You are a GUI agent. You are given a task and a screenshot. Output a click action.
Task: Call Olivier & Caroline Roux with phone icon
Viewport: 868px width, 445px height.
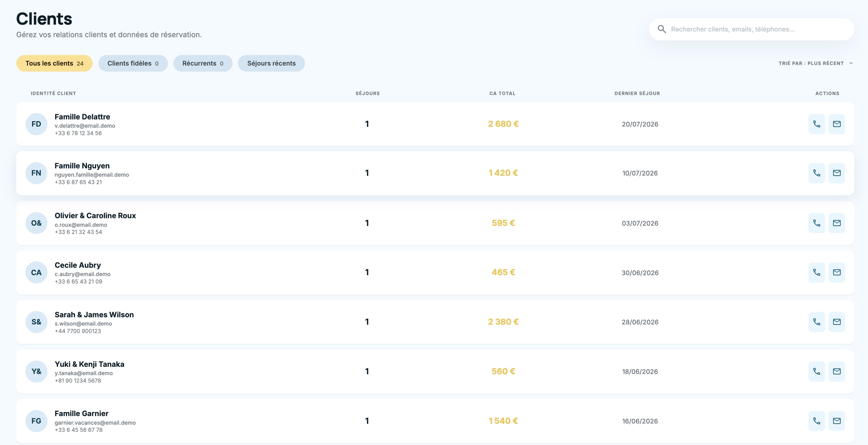(x=817, y=223)
